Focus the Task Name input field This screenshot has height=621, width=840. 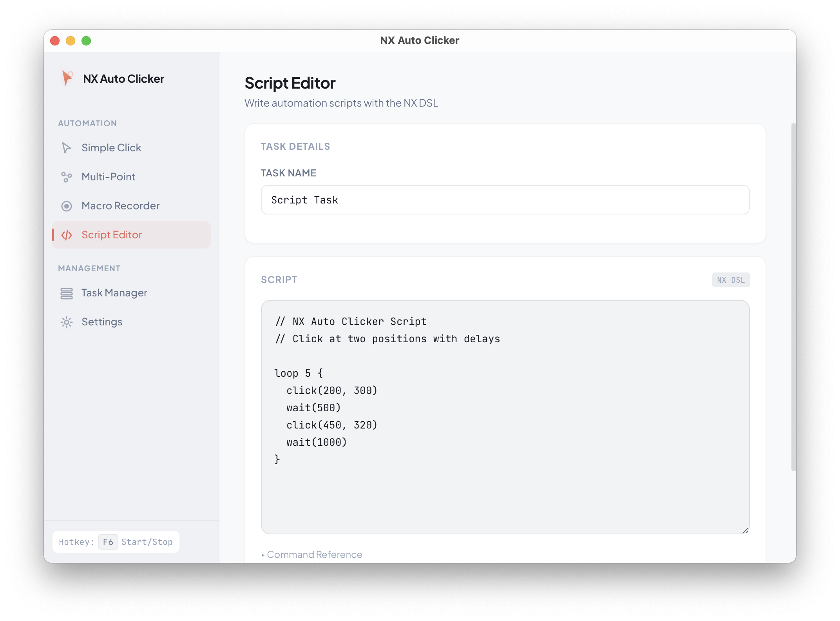click(x=505, y=200)
